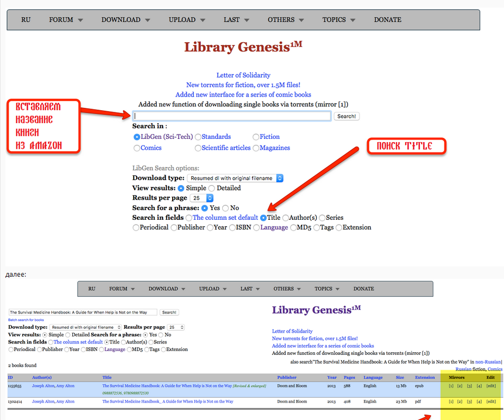504x420 pixels.
Task: Select Tags field radio on home form
Action: coord(317,228)
